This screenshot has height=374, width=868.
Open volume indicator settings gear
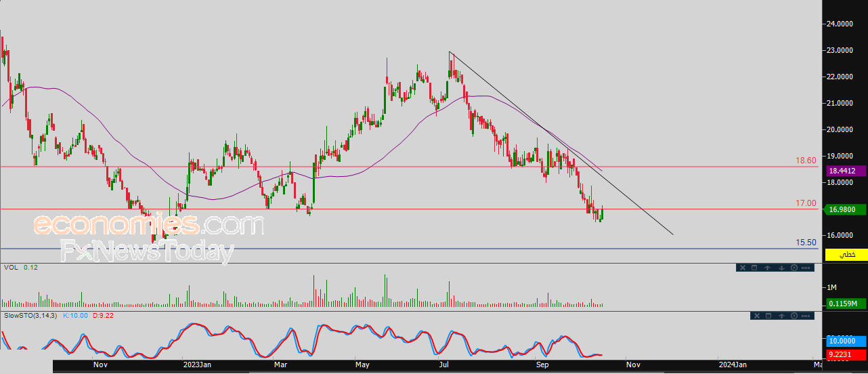[x=794, y=268]
